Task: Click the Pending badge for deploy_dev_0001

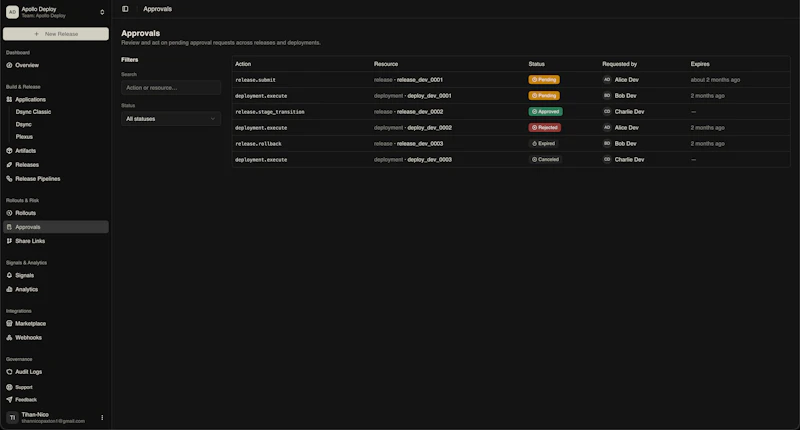Action: point(544,95)
